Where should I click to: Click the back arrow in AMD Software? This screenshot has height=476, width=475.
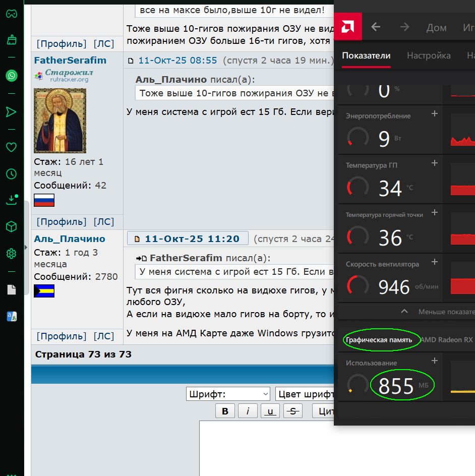pyautogui.click(x=376, y=27)
